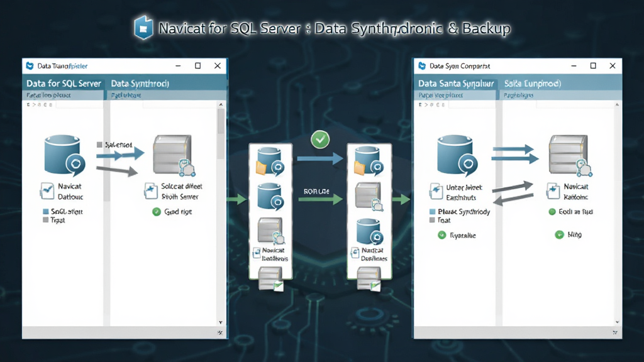644x362 pixels.
Task: Click scroll-down arrow in Data Sync window
Action: [x=617, y=322]
